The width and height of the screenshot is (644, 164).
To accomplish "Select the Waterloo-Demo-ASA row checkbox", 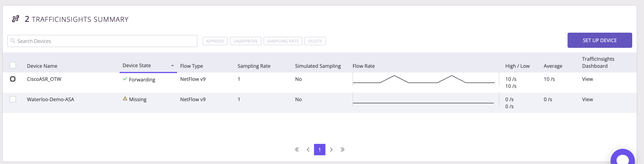I will pos(13,99).
